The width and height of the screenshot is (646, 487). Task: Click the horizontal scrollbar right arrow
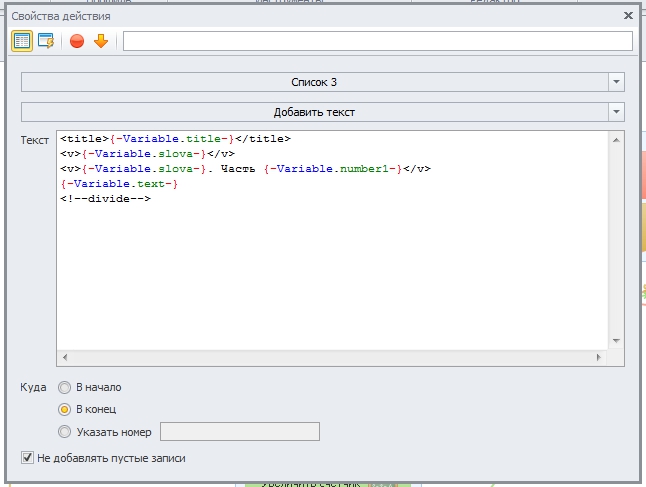coord(599,357)
